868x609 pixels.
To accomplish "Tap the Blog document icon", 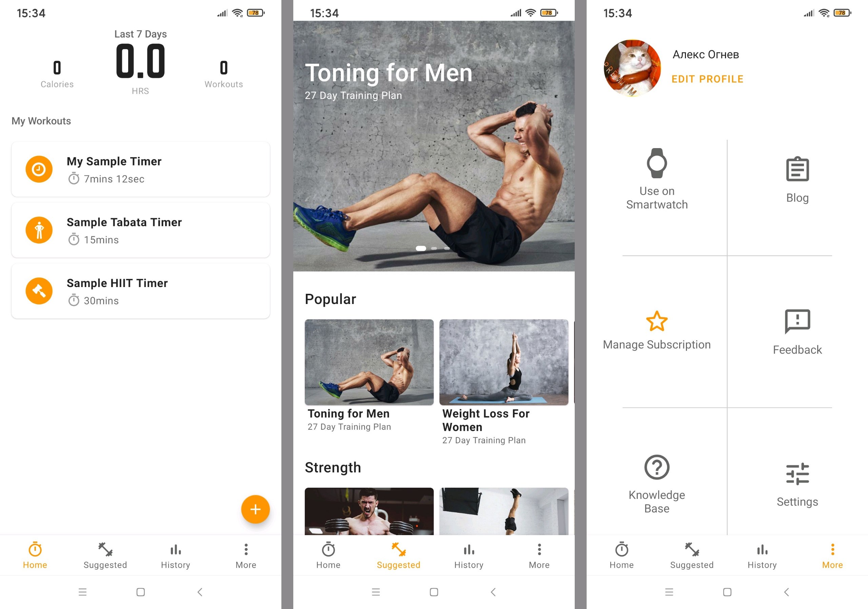I will coord(797,169).
